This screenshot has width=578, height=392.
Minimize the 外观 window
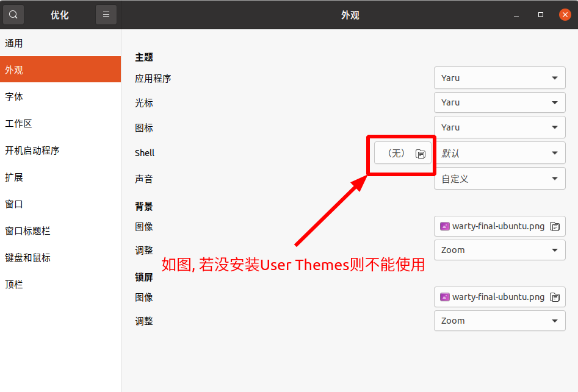point(516,15)
